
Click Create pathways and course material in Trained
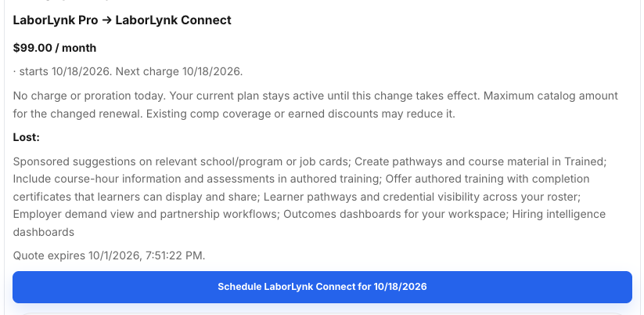click(x=480, y=161)
